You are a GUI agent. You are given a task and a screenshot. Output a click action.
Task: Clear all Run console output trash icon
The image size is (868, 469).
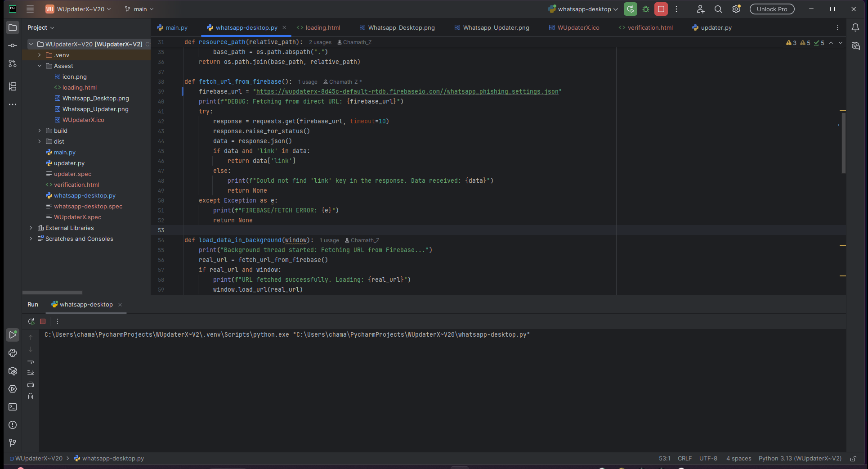pos(31,396)
